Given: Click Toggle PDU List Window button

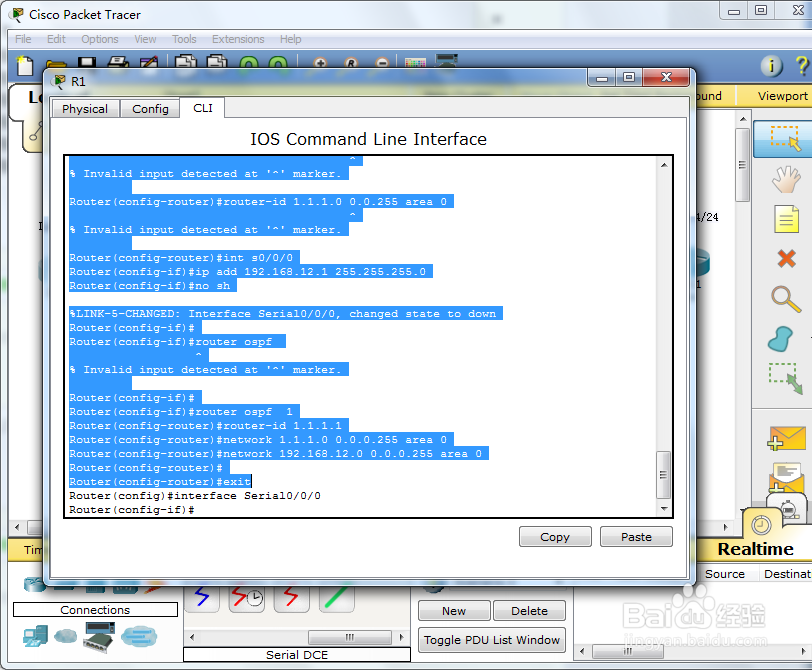Looking at the screenshot, I should coord(491,640).
